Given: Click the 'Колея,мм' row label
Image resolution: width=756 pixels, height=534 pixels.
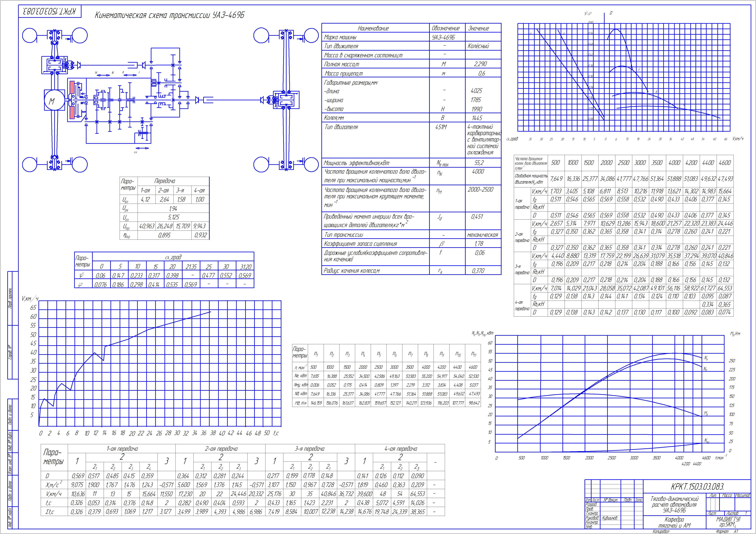Looking at the screenshot, I should click(x=334, y=118).
